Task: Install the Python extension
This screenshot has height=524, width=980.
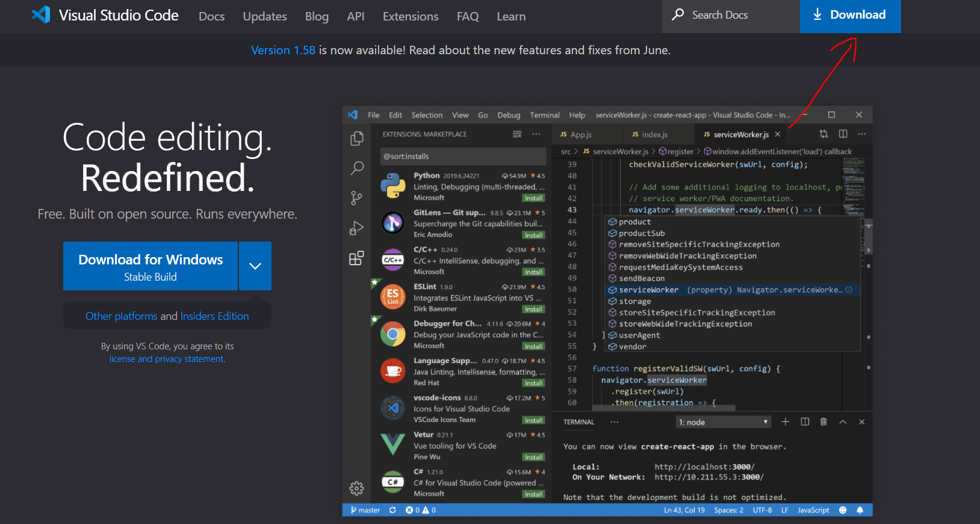Action: coord(533,198)
